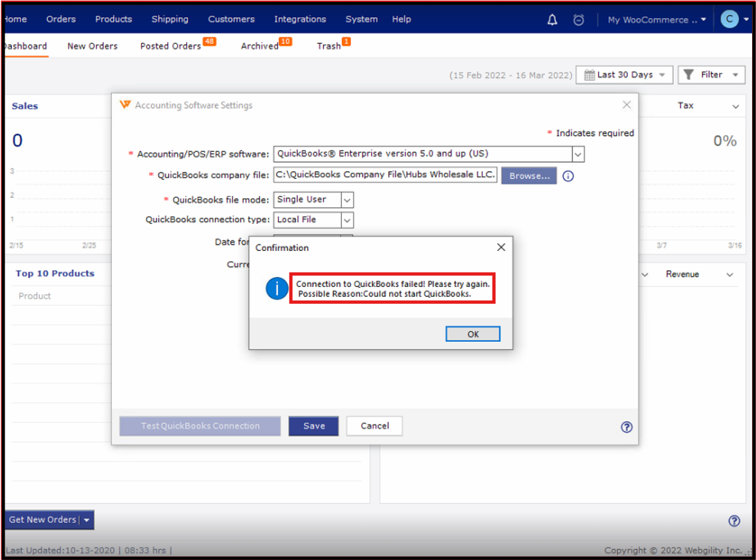Open the Help menu
The height and width of the screenshot is (560, 756).
[401, 19]
